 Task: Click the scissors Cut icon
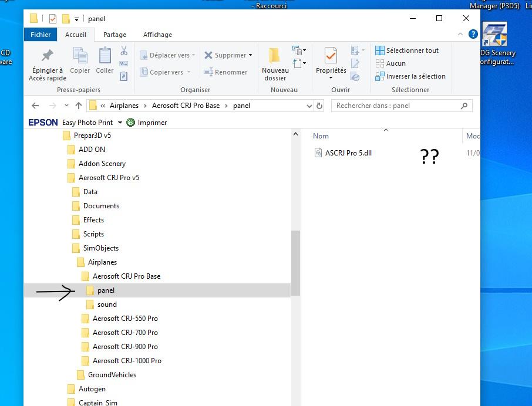point(124,51)
